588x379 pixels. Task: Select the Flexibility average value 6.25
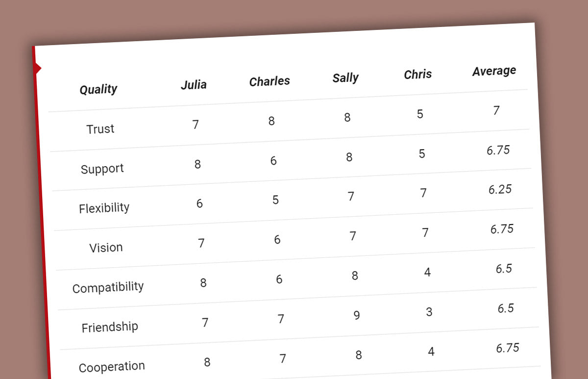click(x=500, y=190)
